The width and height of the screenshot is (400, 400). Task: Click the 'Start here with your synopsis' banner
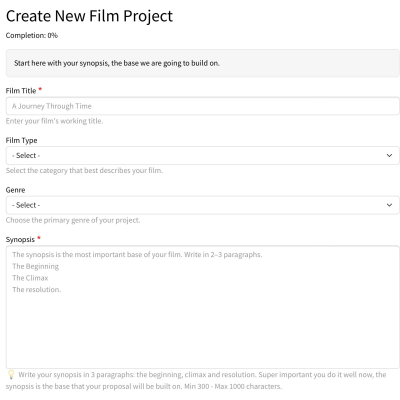[203, 63]
